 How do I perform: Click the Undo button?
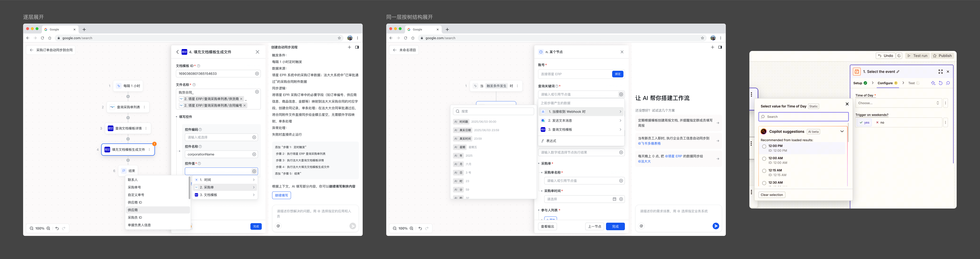coord(886,56)
